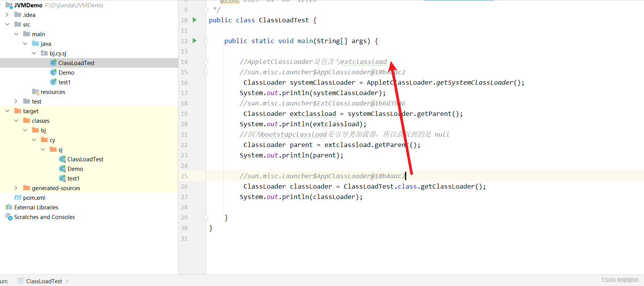Click the JVMDemo project module icon
Viewport: 644px width, 286px height.
(x=9, y=5)
